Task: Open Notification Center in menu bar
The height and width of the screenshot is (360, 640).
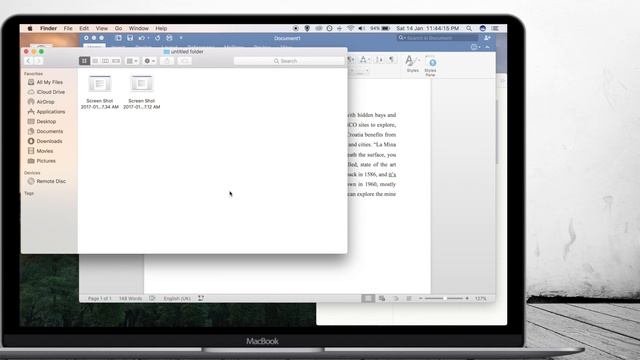Action: tap(495, 28)
